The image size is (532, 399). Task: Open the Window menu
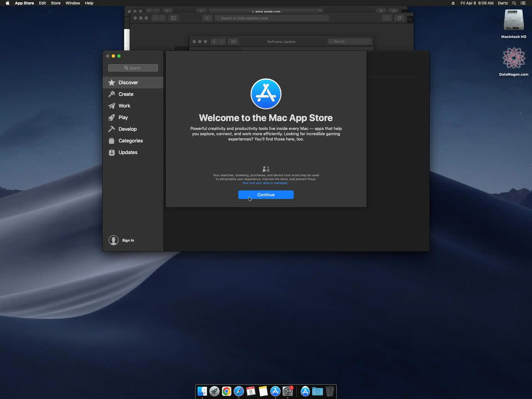[x=73, y=3]
